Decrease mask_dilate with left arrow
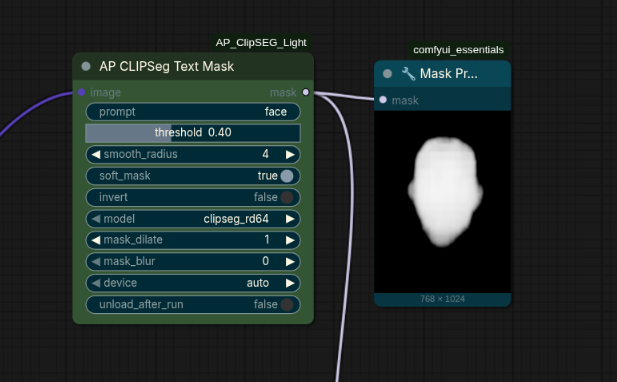617x382 pixels. tap(96, 240)
